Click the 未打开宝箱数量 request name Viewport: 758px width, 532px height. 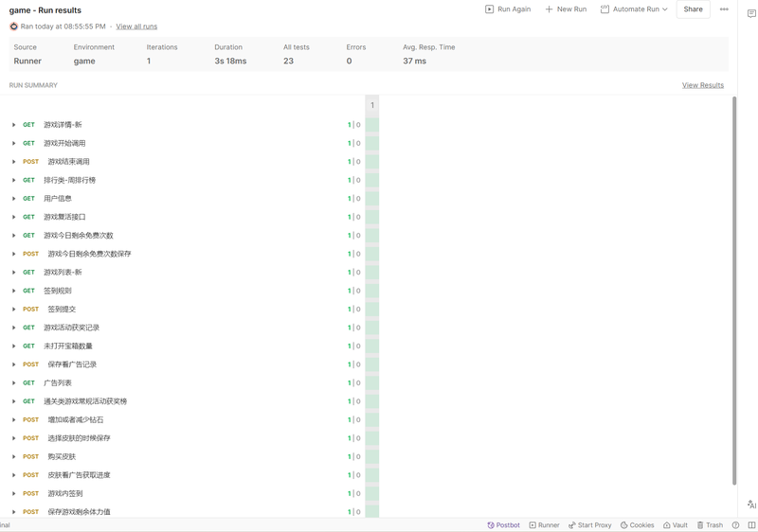(x=68, y=346)
